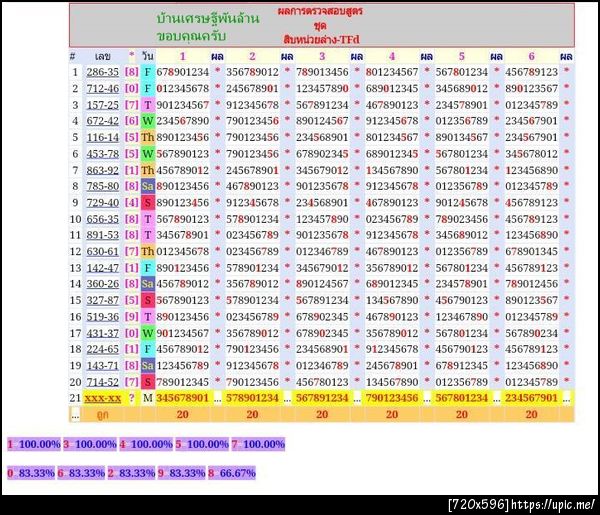Click the '4 100.00%' percentage badge
The height and width of the screenshot is (515, 600).
point(146,444)
